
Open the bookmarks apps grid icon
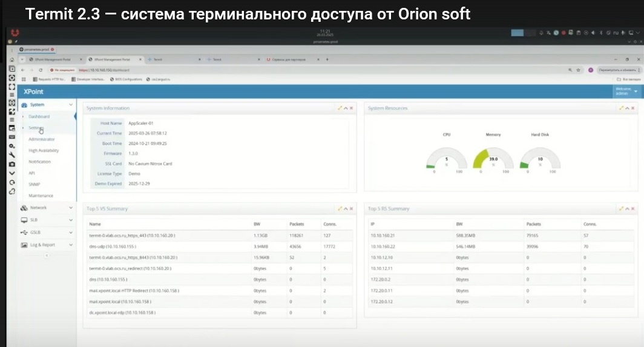click(24, 79)
